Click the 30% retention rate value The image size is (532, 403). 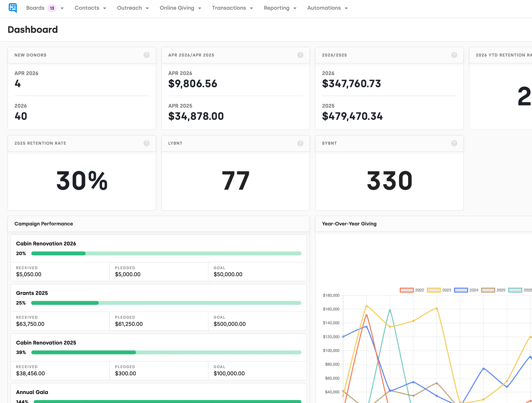[82, 181]
